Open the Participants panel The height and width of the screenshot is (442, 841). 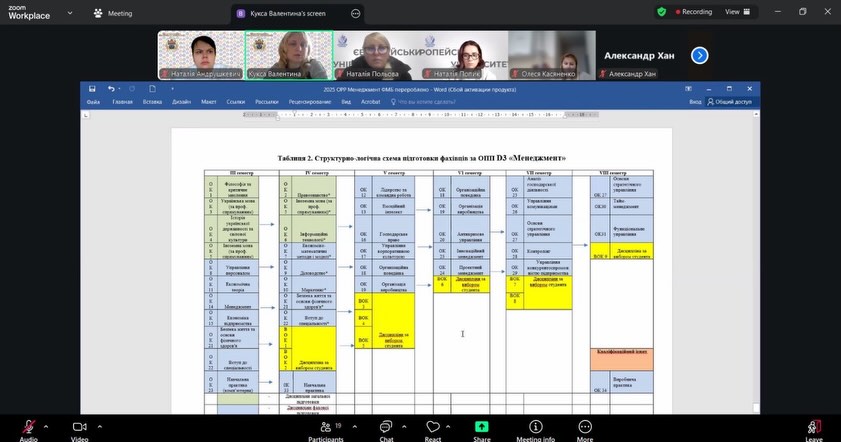[x=326, y=425]
